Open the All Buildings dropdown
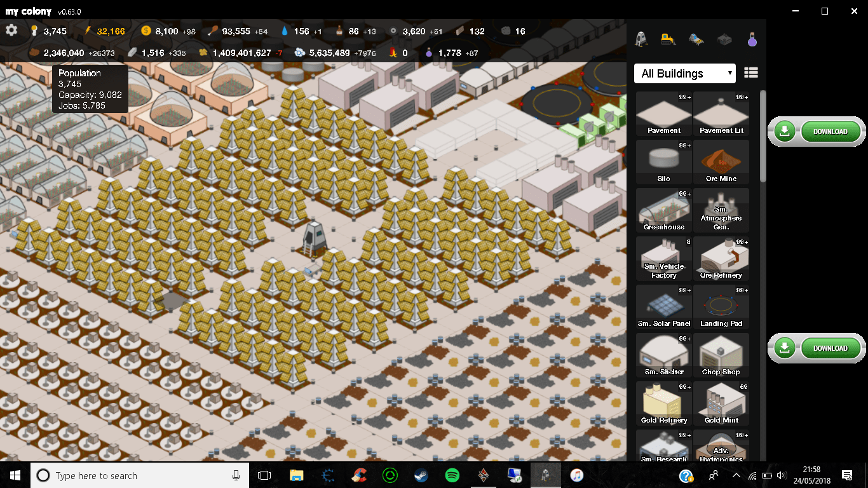This screenshot has width=868, height=488. pos(684,74)
